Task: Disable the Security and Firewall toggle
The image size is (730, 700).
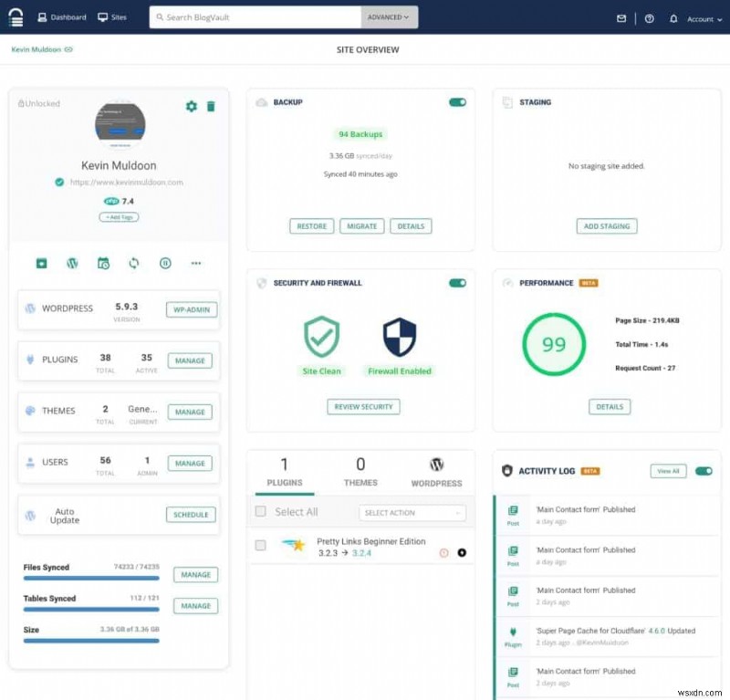Action: coord(456,283)
